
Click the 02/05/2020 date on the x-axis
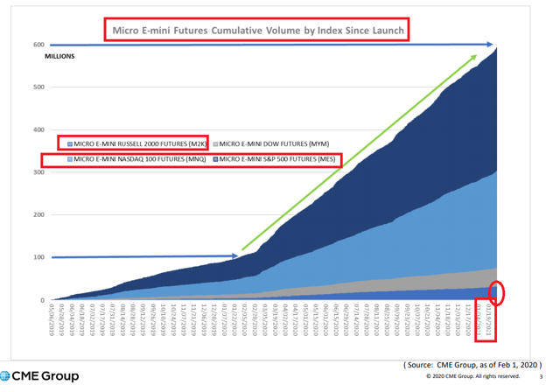tap(244, 320)
